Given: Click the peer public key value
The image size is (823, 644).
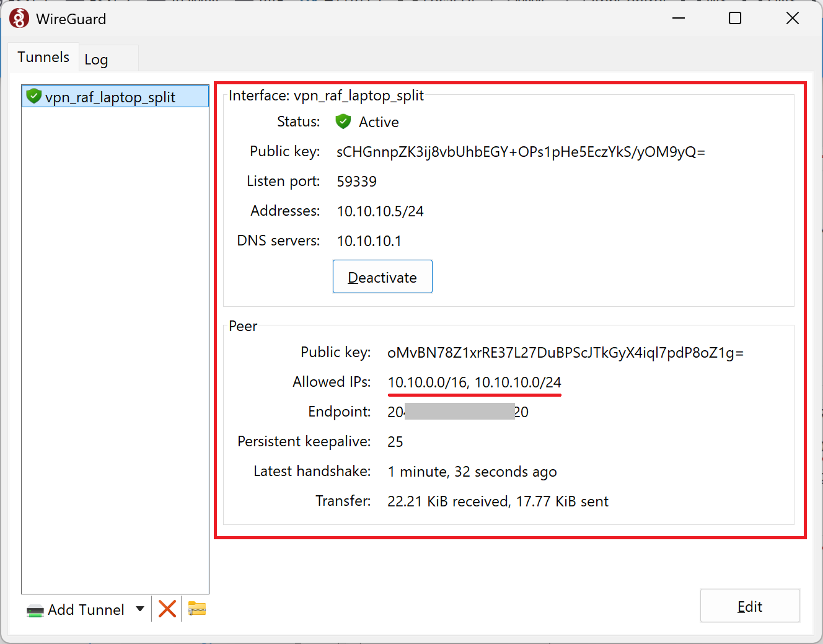Looking at the screenshot, I should click(x=566, y=353).
